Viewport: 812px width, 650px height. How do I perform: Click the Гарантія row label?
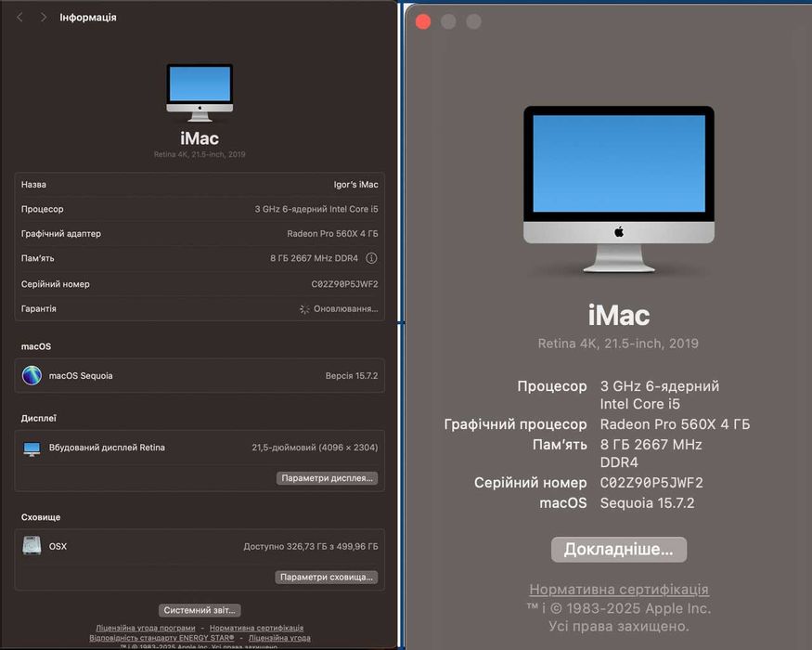tap(39, 308)
